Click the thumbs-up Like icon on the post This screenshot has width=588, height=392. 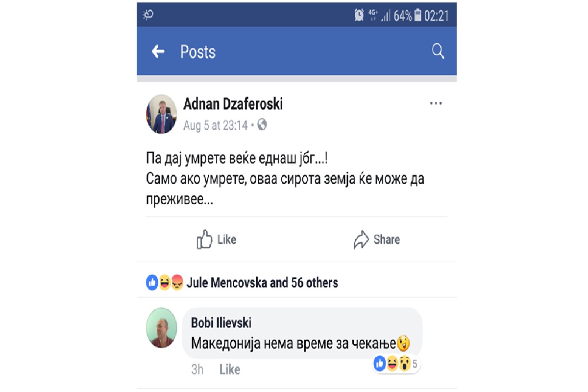[204, 240]
